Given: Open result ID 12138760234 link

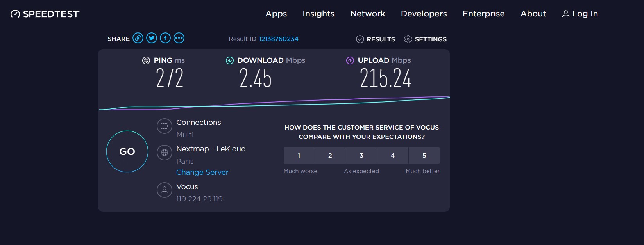Looking at the screenshot, I should pyautogui.click(x=279, y=39).
